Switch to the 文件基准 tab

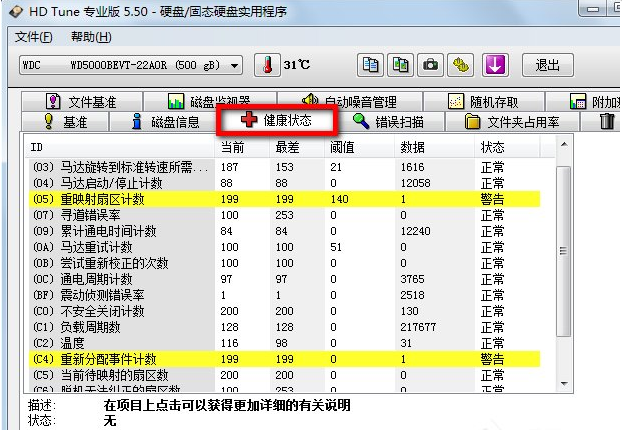coord(82,102)
